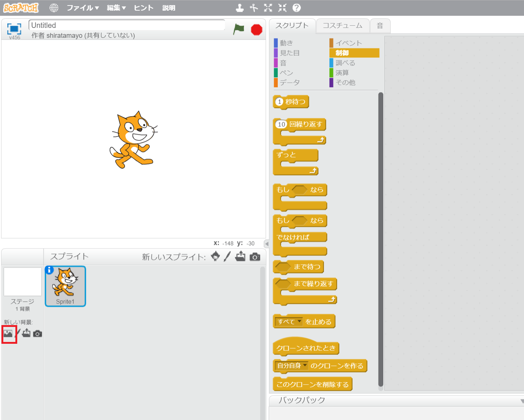Switch to the スクリプト tab

[292, 26]
